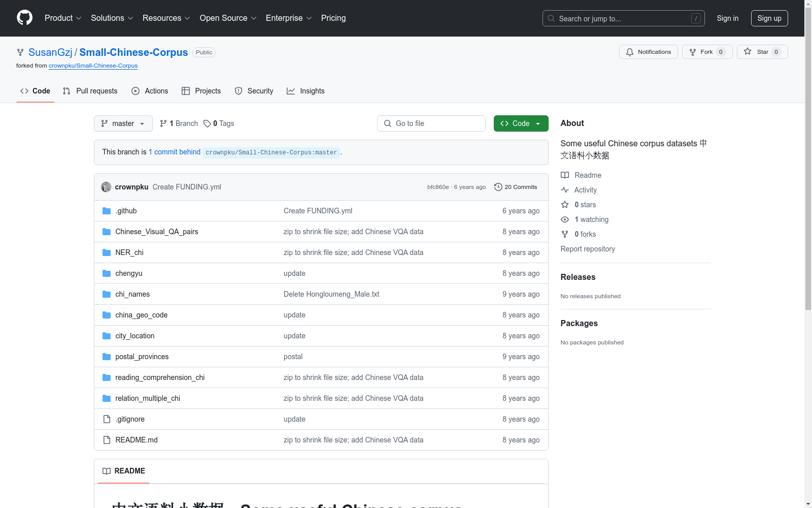Click the Delete Hongloumeng_Male.txt commit message
812x508 pixels.
[331, 294]
